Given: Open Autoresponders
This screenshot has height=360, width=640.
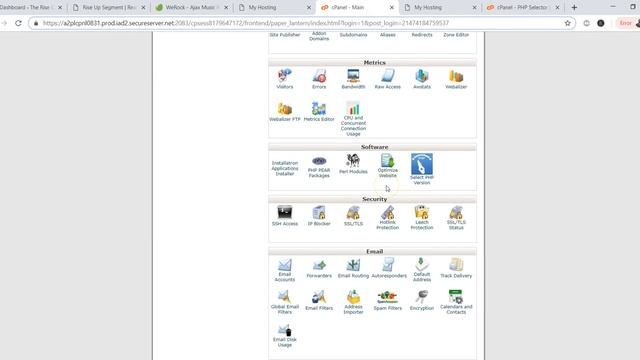Looking at the screenshot, I should point(389,269).
